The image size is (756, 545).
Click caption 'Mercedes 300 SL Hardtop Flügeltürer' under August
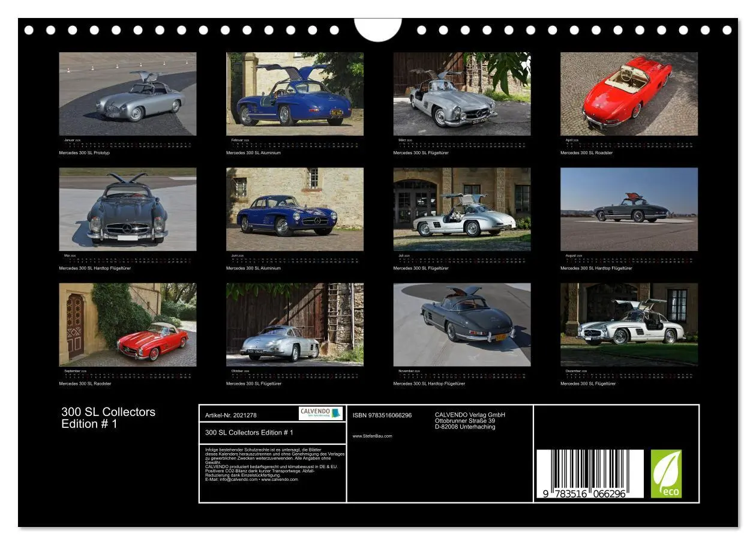(596, 268)
